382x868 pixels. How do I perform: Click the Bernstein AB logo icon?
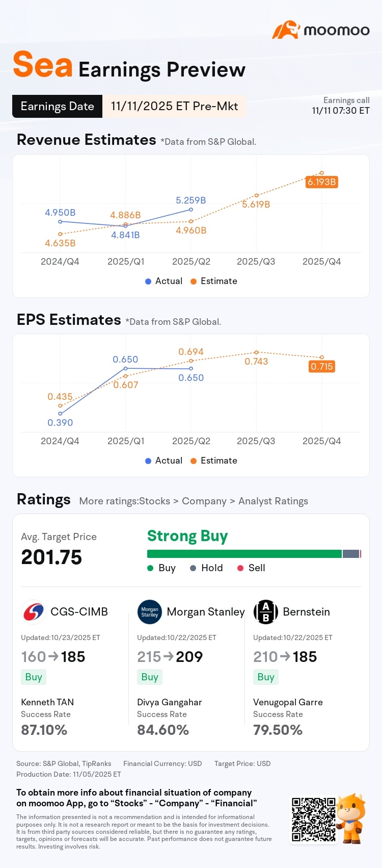[266, 612]
